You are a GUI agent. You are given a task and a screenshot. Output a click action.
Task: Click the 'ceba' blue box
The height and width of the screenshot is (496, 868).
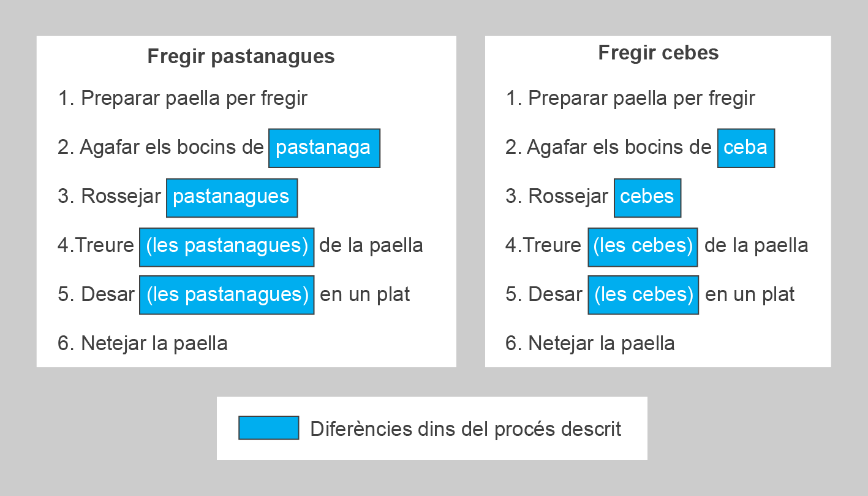(746, 148)
